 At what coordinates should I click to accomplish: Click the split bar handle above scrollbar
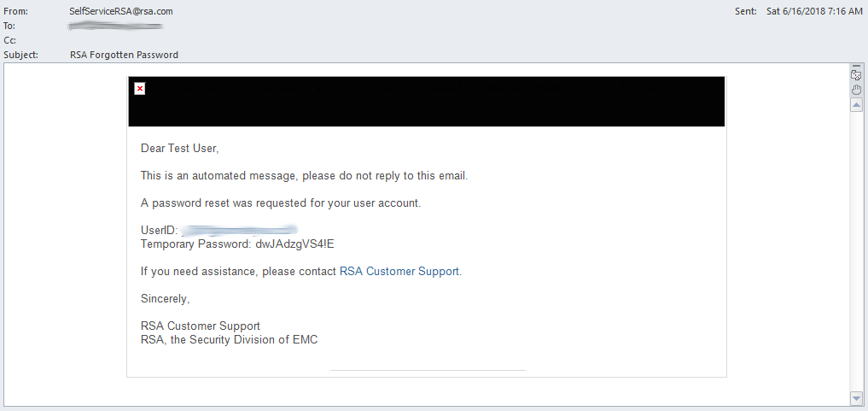tap(856, 66)
